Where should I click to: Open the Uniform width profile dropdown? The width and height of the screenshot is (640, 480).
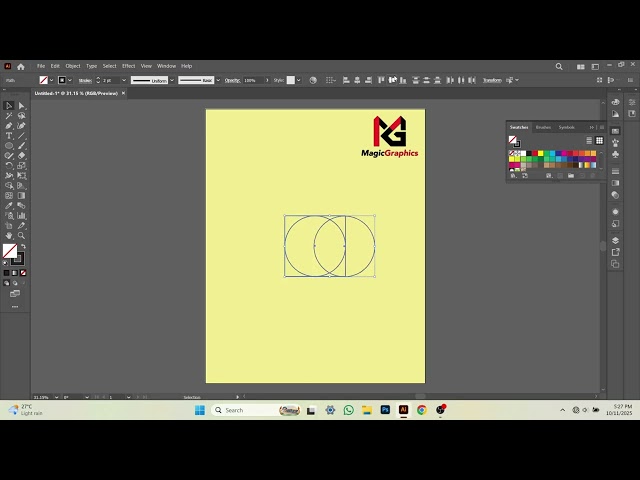point(172,80)
